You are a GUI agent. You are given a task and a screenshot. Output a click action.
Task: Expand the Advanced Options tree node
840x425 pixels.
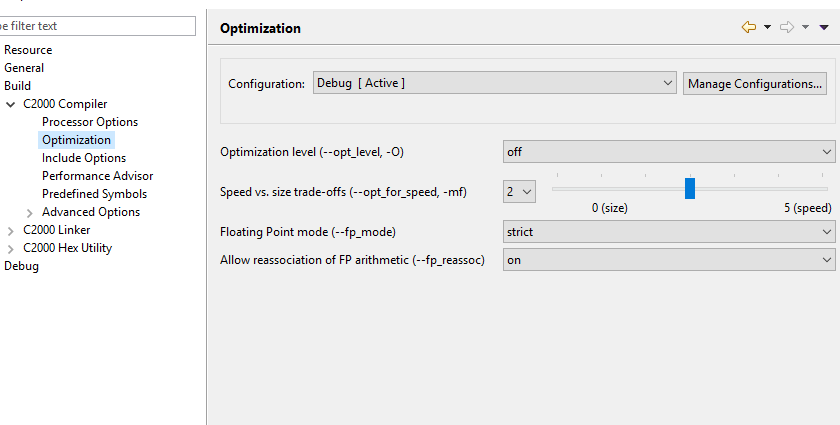click(30, 212)
